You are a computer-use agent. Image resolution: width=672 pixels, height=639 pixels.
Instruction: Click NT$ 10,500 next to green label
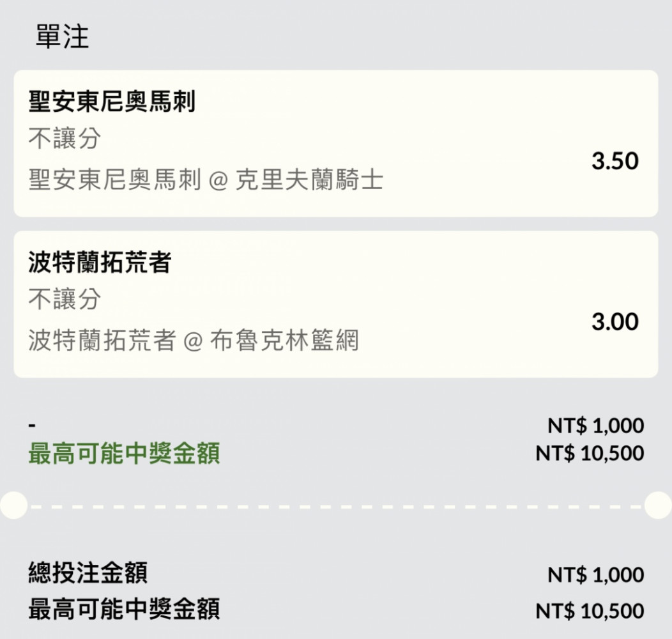[x=590, y=453]
